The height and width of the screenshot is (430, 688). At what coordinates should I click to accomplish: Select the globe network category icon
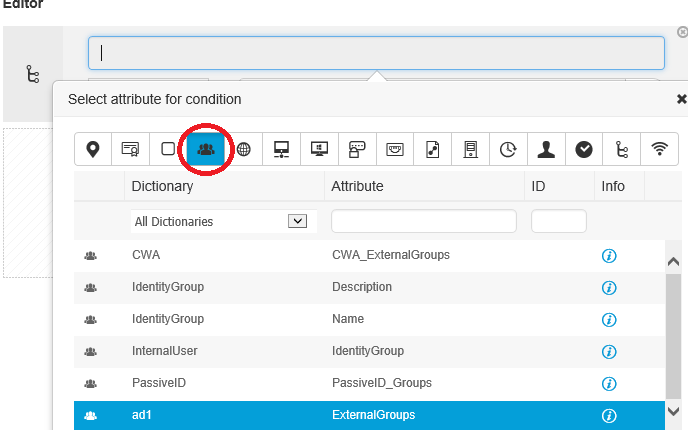pos(244,149)
